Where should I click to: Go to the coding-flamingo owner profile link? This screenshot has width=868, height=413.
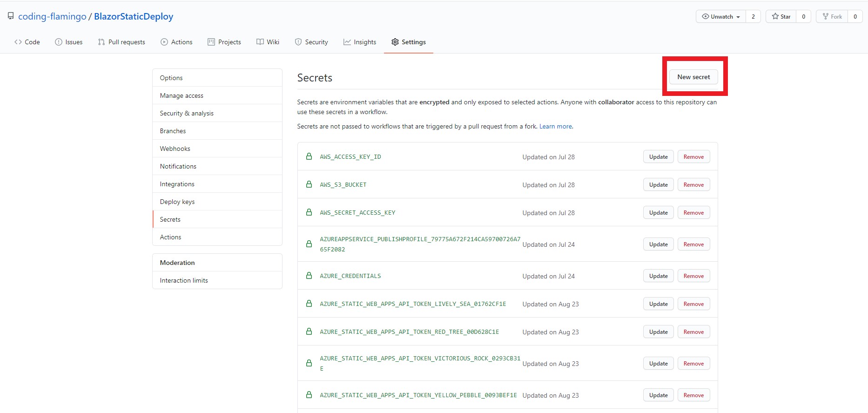click(52, 16)
